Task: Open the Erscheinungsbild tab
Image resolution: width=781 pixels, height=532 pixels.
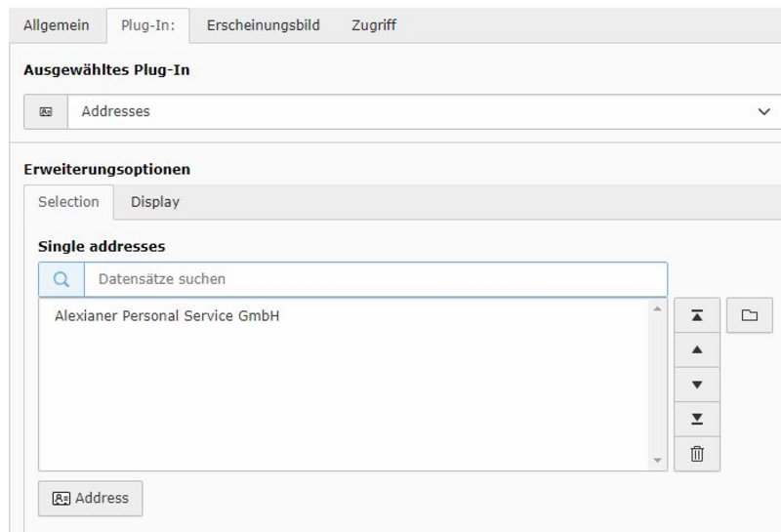Action: point(263,25)
